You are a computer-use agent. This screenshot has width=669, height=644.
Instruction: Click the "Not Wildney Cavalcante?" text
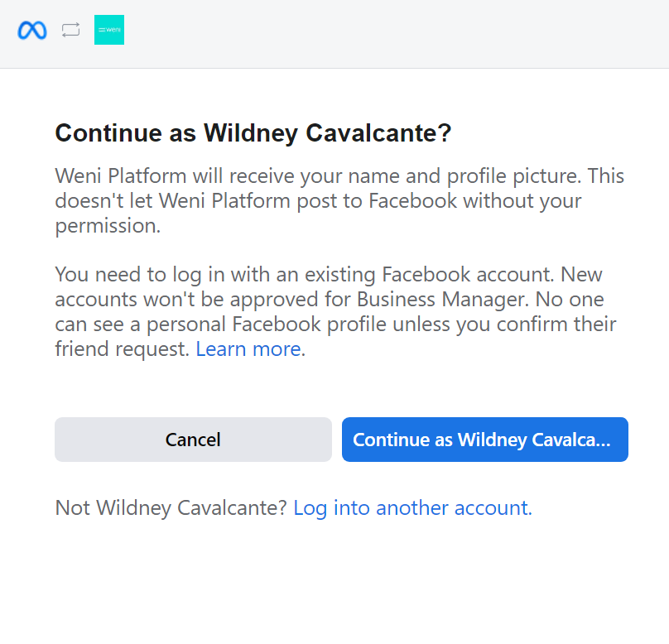click(171, 507)
